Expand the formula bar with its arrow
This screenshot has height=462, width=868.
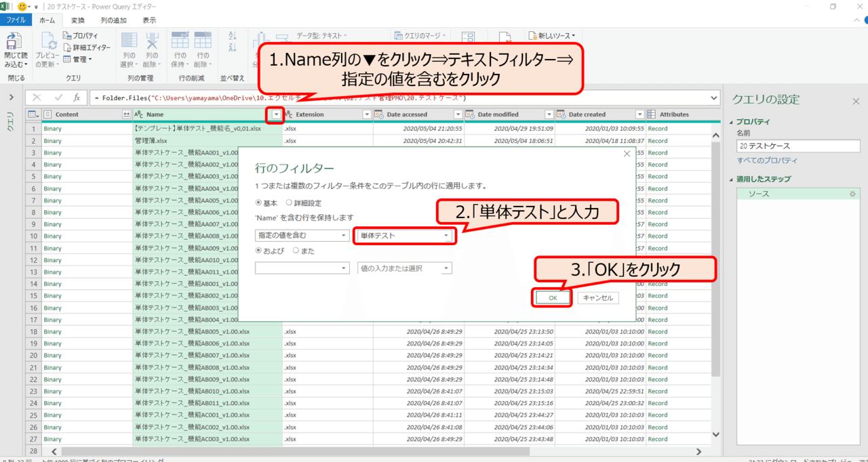tap(713, 98)
